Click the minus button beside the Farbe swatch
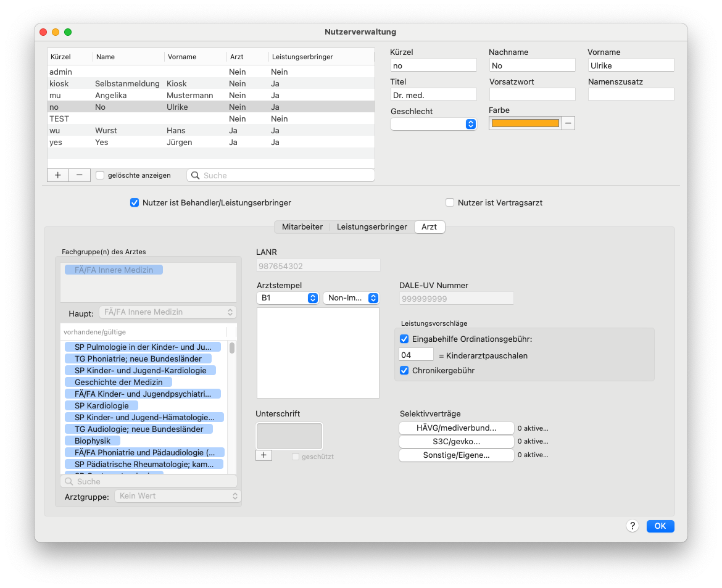 (x=568, y=123)
